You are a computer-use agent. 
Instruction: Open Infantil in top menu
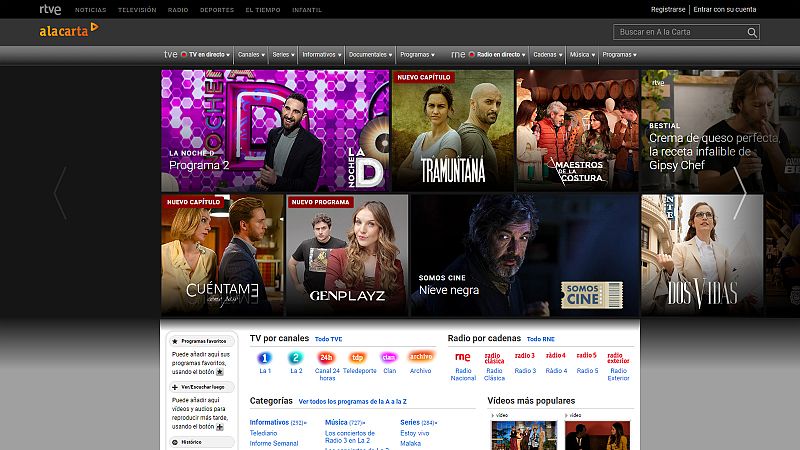pyautogui.click(x=307, y=10)
